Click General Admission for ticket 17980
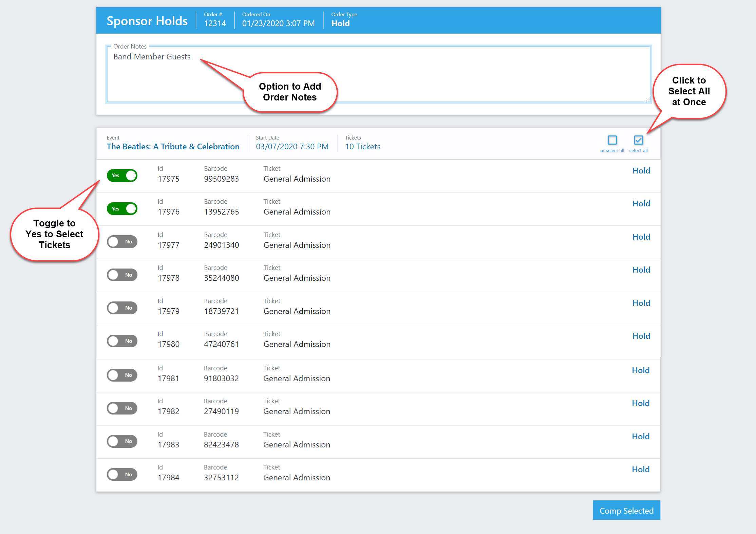 [297, 344]
